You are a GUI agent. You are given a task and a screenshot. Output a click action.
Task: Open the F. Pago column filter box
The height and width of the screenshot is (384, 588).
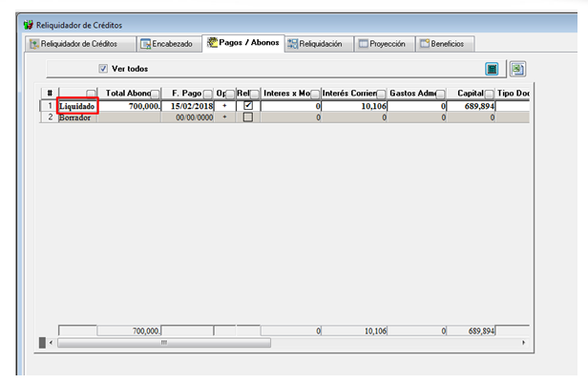click(x=207, y=94)
